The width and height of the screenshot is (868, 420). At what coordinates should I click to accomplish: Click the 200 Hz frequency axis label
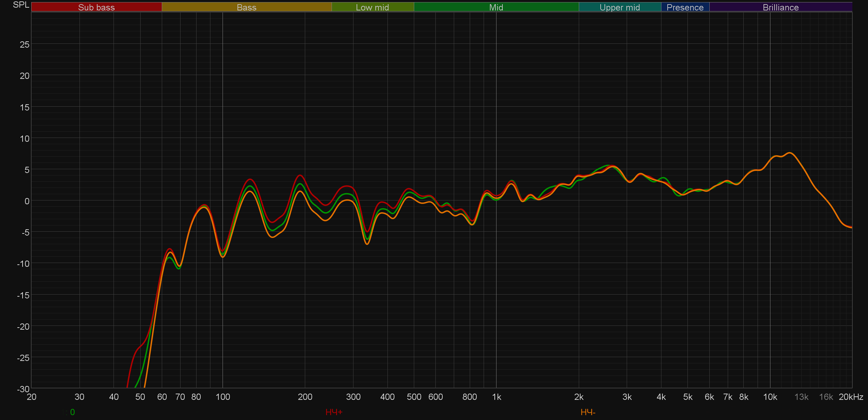pyautogui.click(x=305, y=397)
